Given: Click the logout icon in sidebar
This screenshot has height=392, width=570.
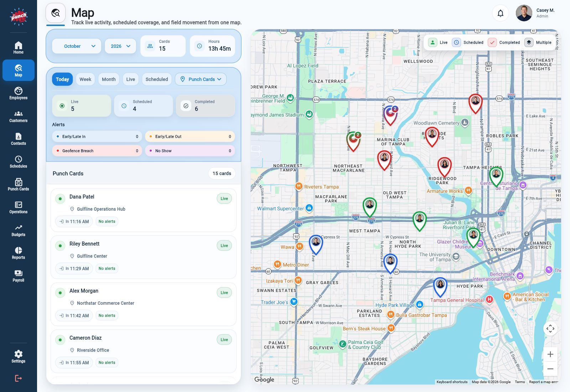Looking at the screenshot, I should [19, 378].
